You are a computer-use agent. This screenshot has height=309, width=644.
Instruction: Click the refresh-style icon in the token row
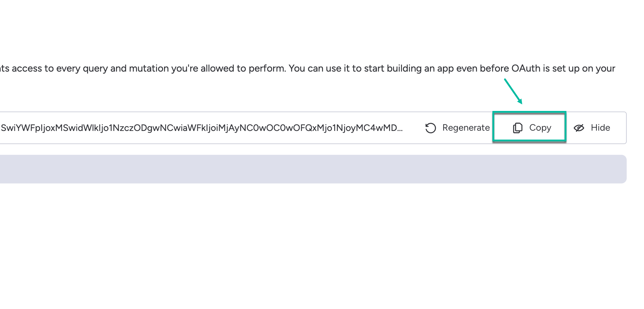(431, 128)
